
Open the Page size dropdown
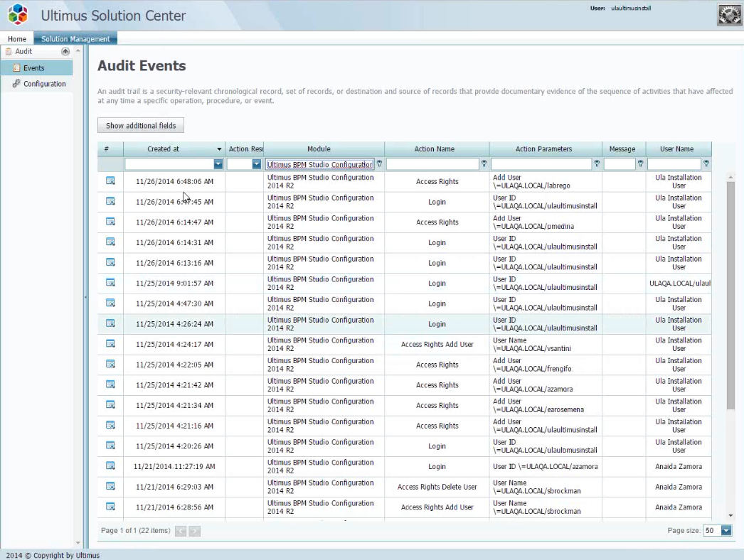click(x=726, y=531)
